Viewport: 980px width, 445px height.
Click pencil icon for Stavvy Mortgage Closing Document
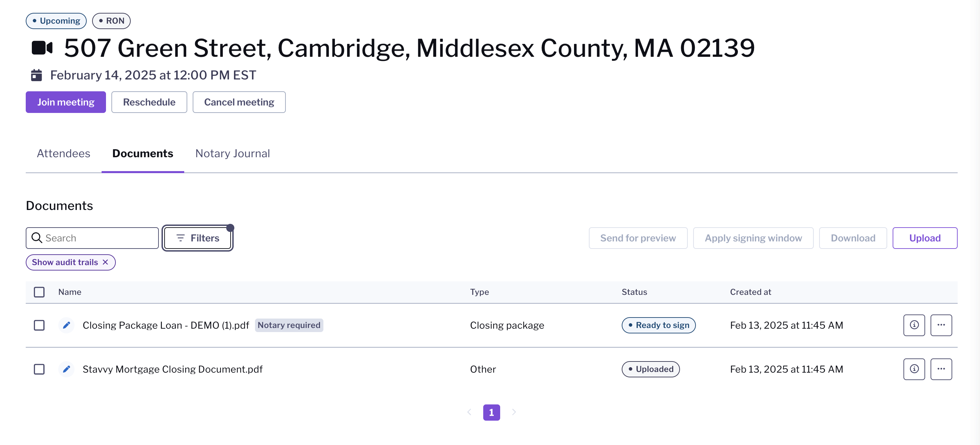pyautogui.click(x=66, y=369)
